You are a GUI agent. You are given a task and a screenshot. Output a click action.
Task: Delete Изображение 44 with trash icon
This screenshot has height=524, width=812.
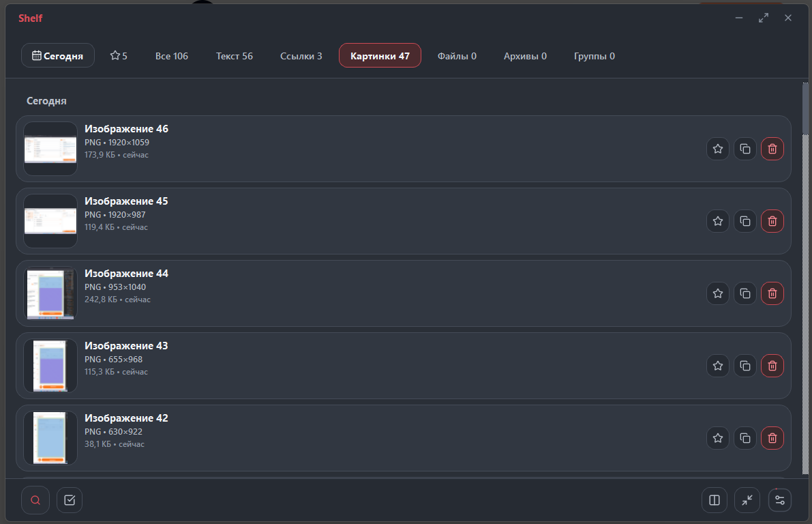click(x=772, y=293)
